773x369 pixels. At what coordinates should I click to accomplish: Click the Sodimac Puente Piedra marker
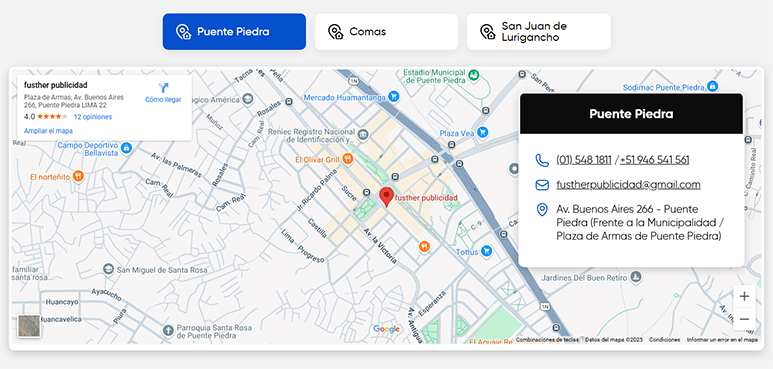click(x=712, y=86)
